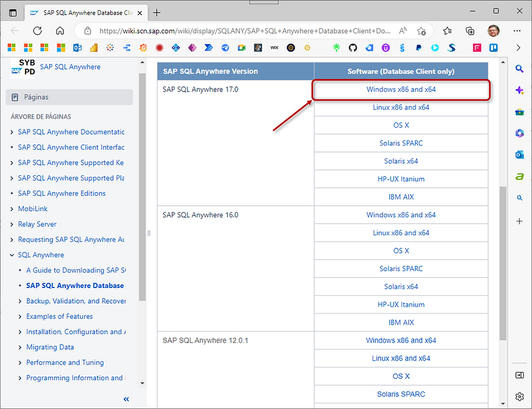Open Migrating Data in page tree
This screenshot has width=532, height=409.
point(50,347)
